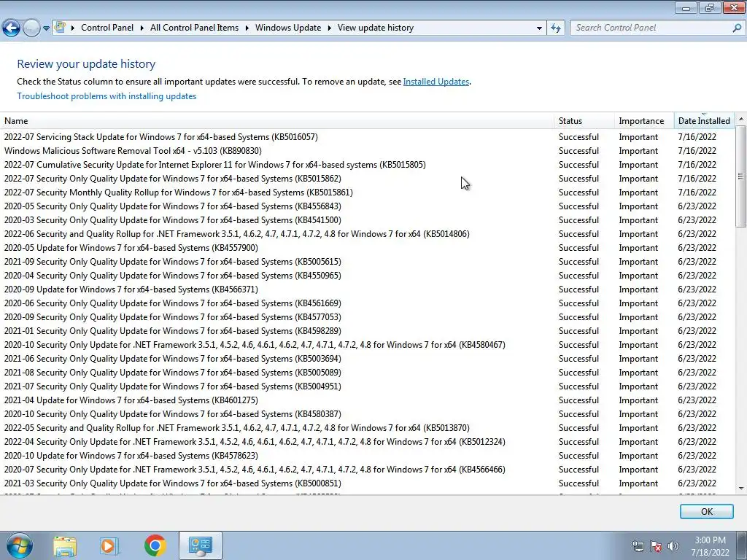Viewport: 747px width, 560px height.
Task: Select 2020-05 Security Only update KB4556843
Action: click(367, 206)
